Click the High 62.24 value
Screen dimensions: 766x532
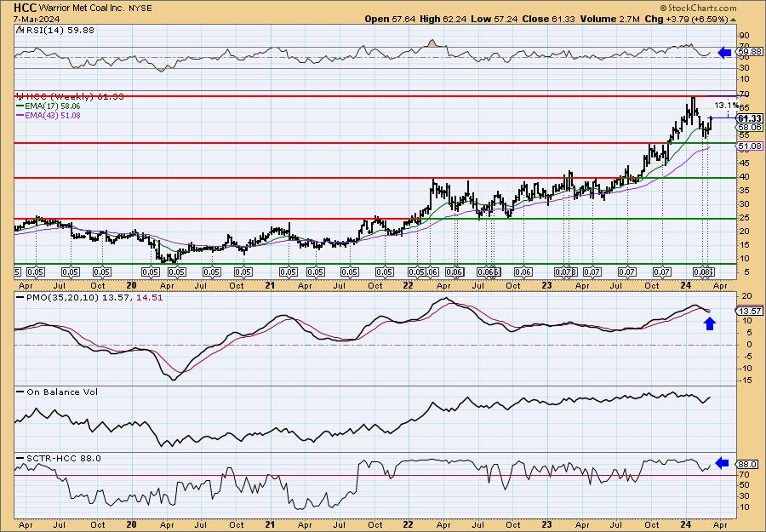[443, 19]
